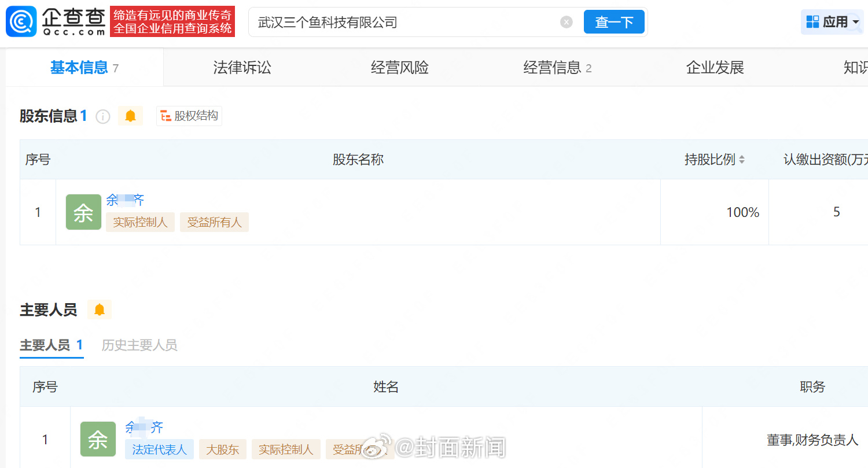Open the 应用 dropdown menu
This screenshot has height=468, width=868.
pos(832,22)
